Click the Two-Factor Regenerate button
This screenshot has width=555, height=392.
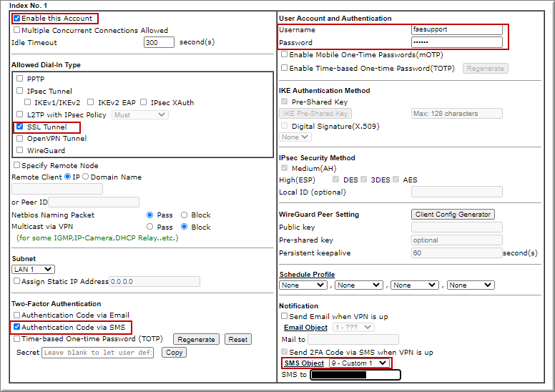tap(196, 339)
